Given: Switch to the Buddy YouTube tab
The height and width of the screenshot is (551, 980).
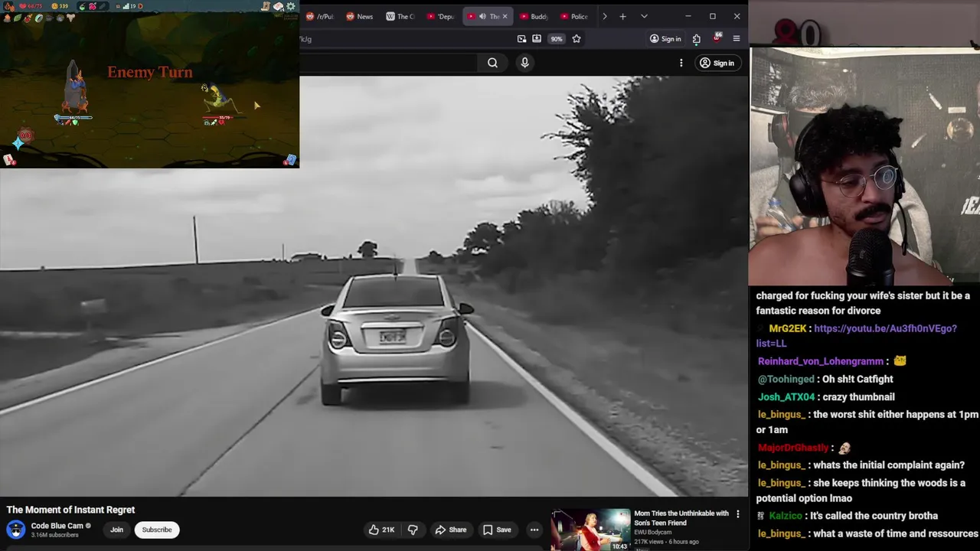Looking at the screenshot, I should click(534, 16).
